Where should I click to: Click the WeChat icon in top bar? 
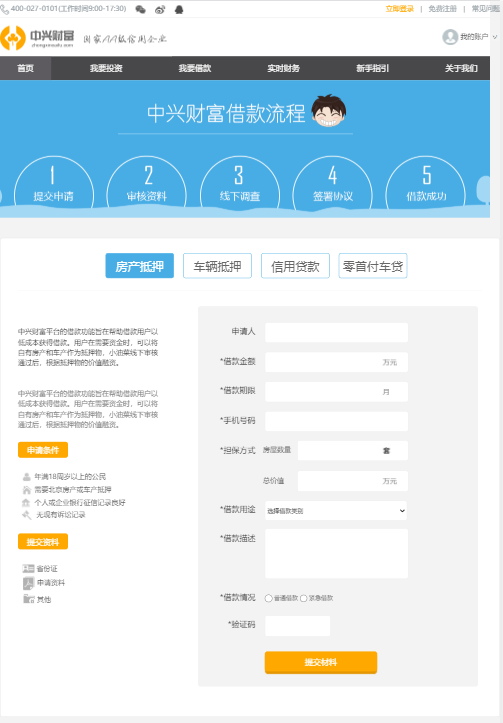pos(141,9)
